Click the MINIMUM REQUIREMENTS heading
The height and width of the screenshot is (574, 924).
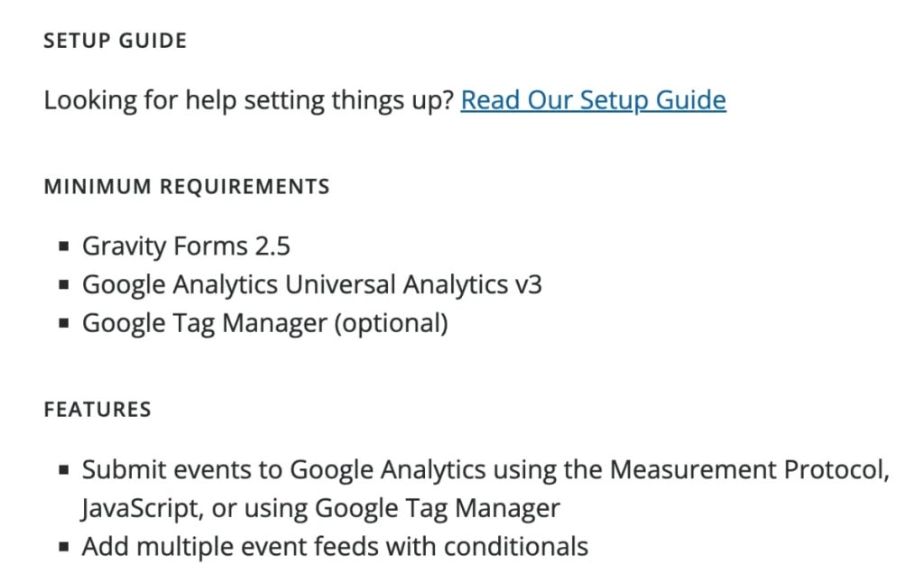point(187,186)
